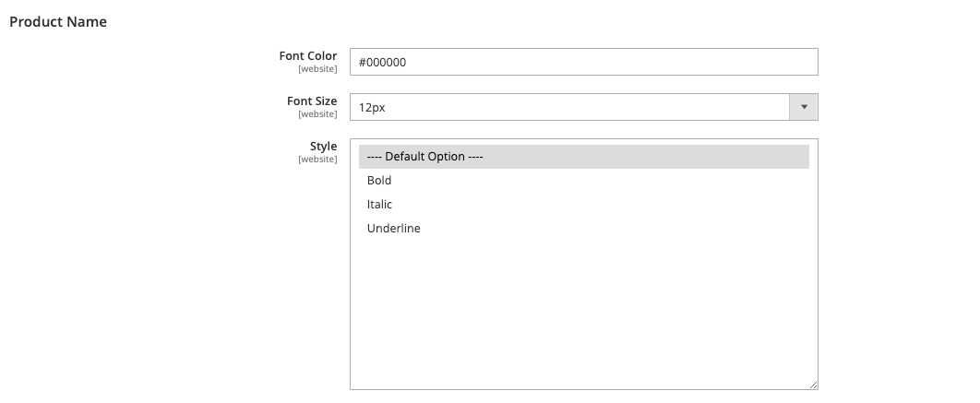
Task: Grab the Style listbox resize handle
Action: (813, 385)
